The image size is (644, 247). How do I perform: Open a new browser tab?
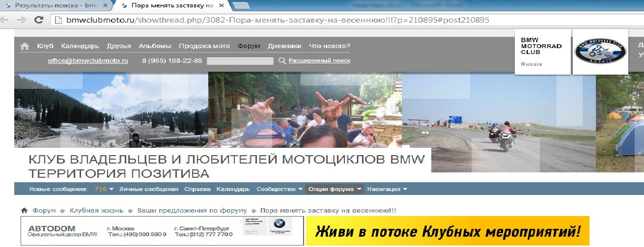[x=240, y=6]
